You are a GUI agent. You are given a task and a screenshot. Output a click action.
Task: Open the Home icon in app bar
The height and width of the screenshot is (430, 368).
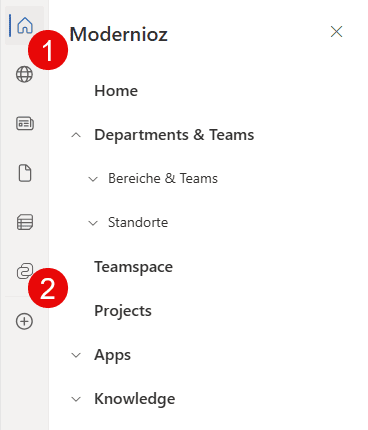(x=25, y=25)
